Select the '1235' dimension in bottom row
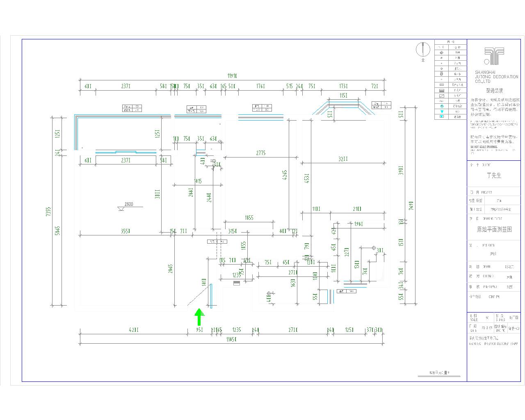The height and width of the screenshot is (420, 525). (x=237, y=330)
